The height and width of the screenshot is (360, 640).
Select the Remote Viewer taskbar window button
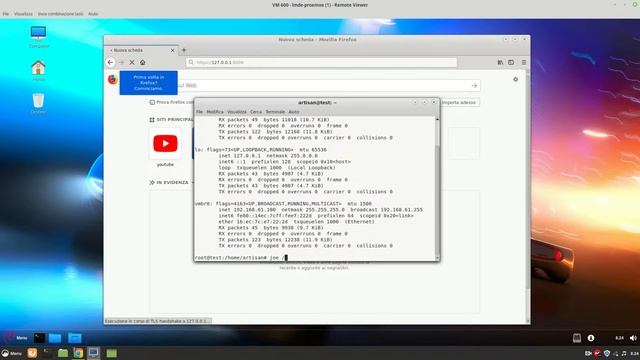click(93, 353)
